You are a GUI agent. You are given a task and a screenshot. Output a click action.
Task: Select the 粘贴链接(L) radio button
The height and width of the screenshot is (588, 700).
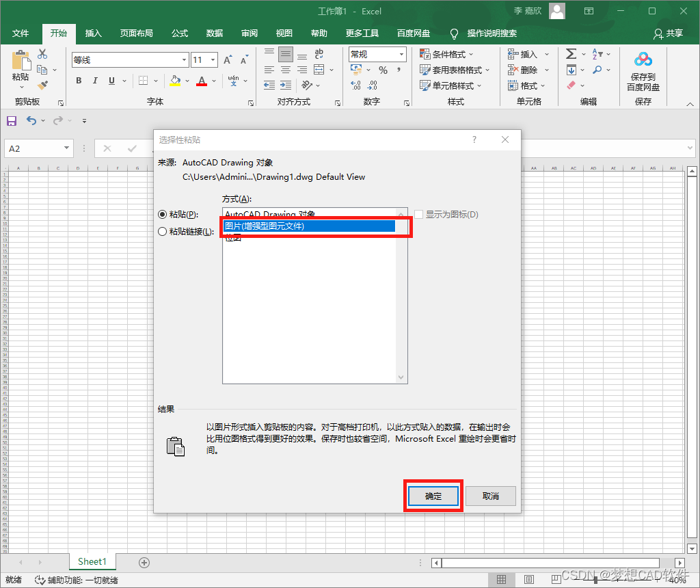[x=163, y=232]
